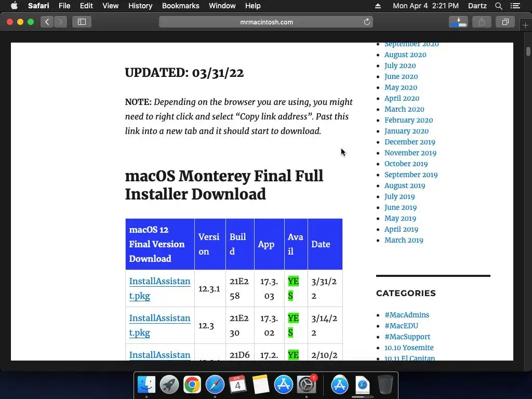Open the August 2020 archive
532x399 pixels.
point(405,55)
